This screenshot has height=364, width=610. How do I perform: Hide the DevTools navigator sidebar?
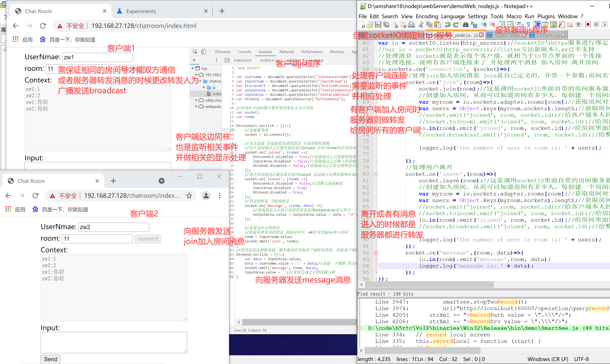click(x=227, y=60)
